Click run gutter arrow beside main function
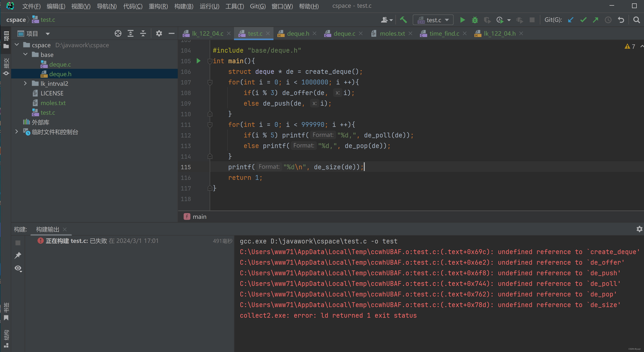644x352 pixels. 199,61
